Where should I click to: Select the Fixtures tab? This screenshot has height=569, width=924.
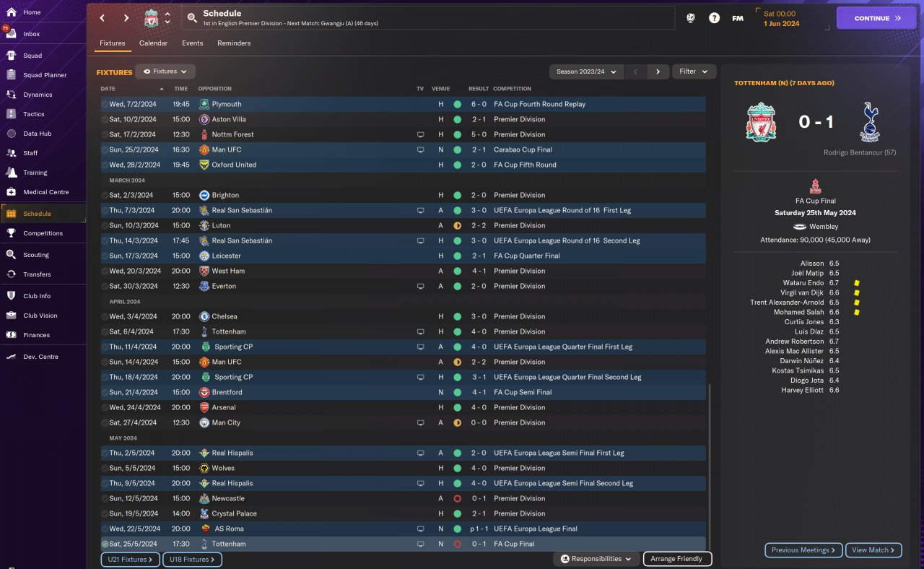[x=113, y=43]
